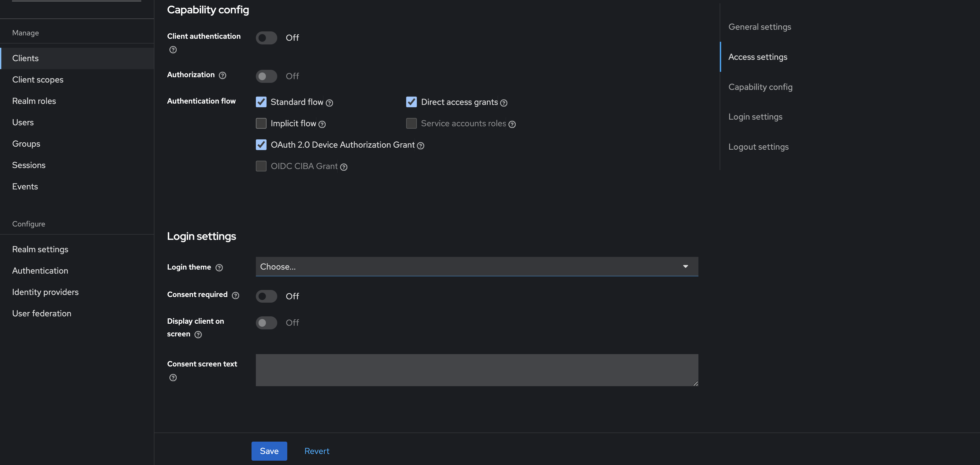Screen dimensions: 980x465
Task: Open help icon for Consent screen text
Action: 173,377
